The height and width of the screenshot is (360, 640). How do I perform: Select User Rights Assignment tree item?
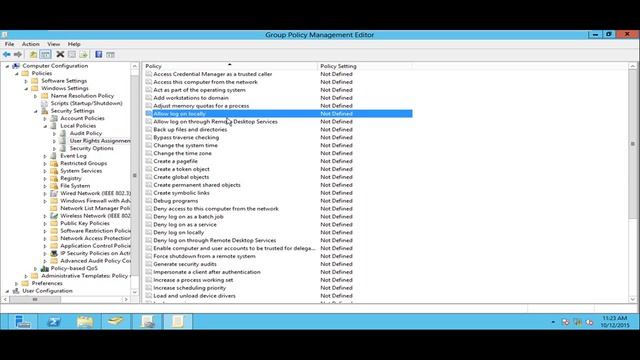click(100, 141)
